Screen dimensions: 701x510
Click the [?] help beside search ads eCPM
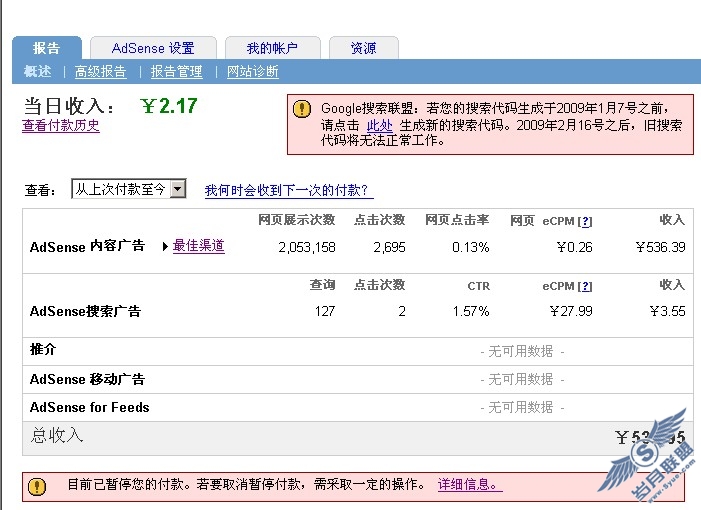tap(585, 286)
